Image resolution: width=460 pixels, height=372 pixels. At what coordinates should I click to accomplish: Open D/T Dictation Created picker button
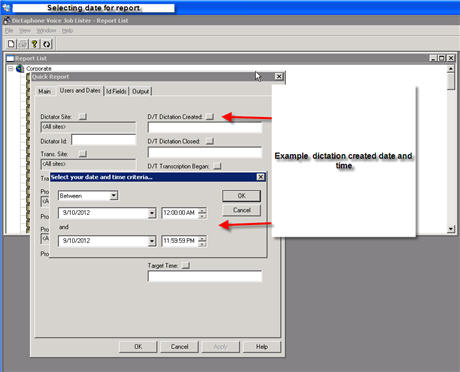coord(210,116)
